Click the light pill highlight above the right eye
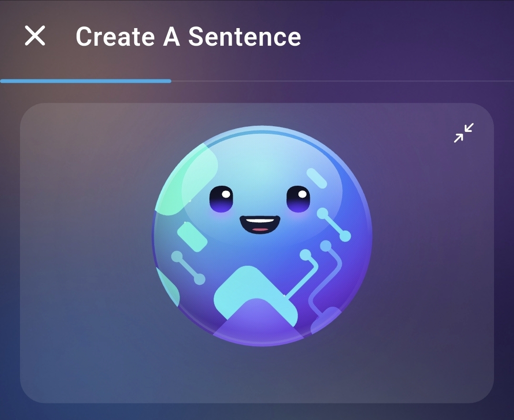The height and width of the screenshot is (420, 514). [x=316, y=179]
